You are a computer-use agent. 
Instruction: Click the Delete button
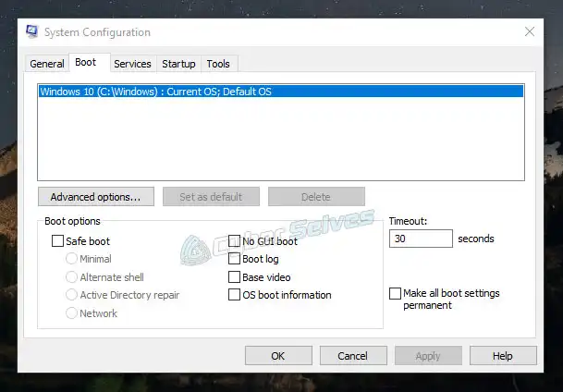[x=316, y=197]
